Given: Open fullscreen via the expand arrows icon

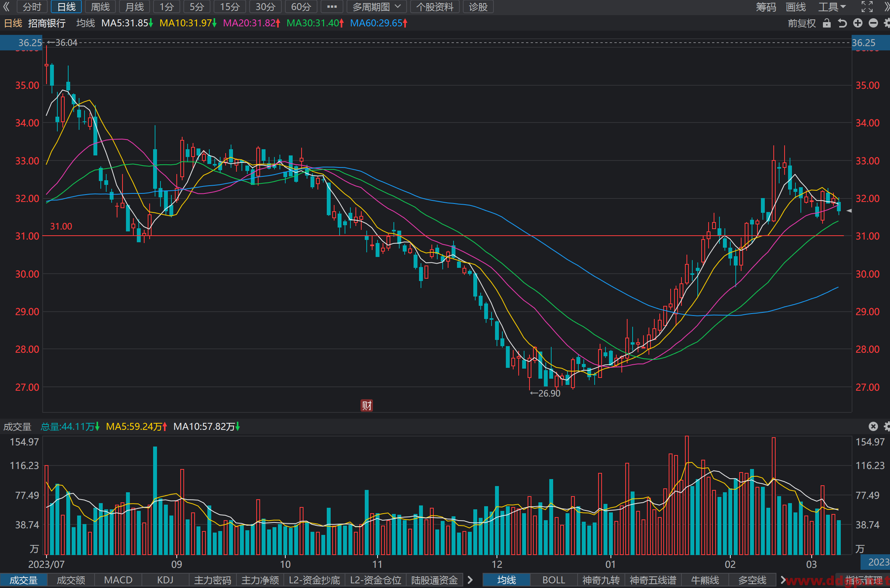Looking at the screenshot, I should (867, 7).
